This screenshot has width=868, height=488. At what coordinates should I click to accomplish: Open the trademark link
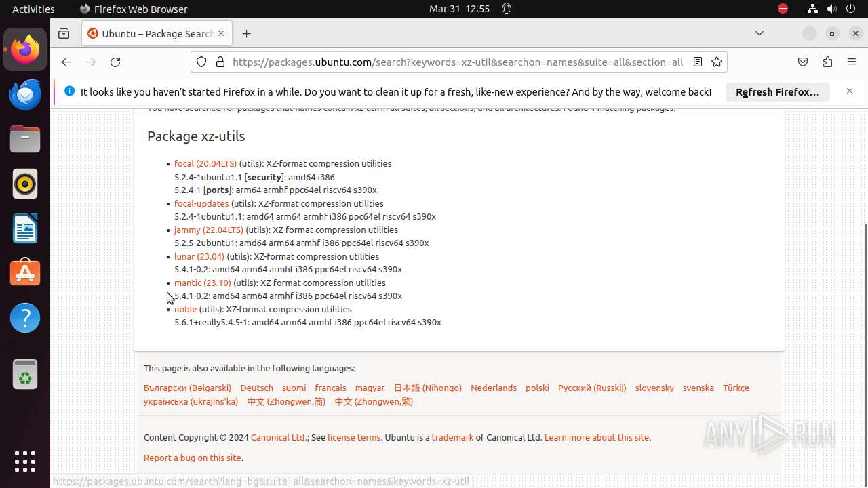coord(452,437)
